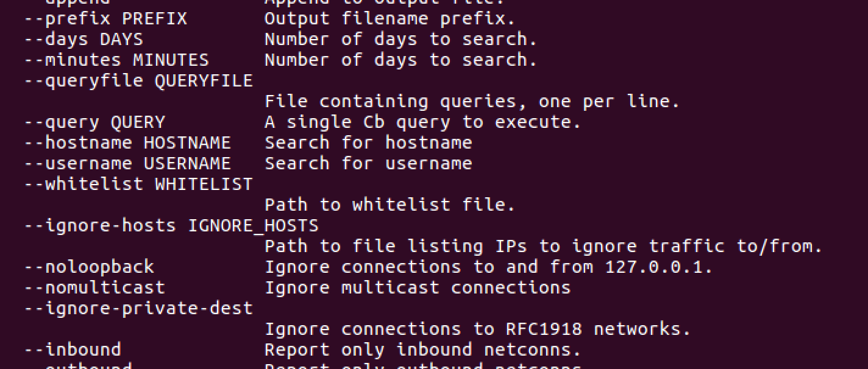Click "A single Cb query to execute."
This screenshot has width=868, height=369.
(423, 122)
